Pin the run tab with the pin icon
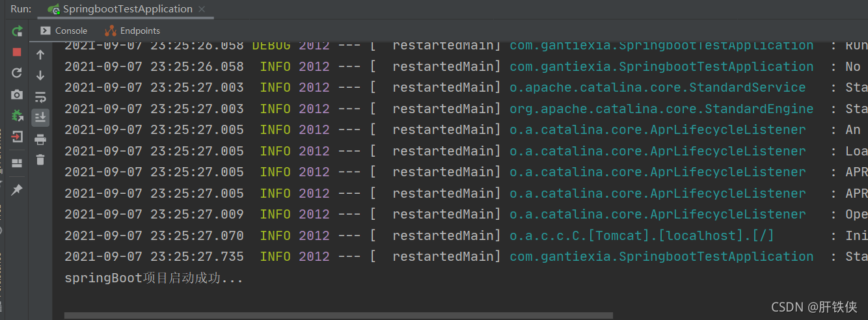This screenshot has height=320, width=868. (17, 189)
